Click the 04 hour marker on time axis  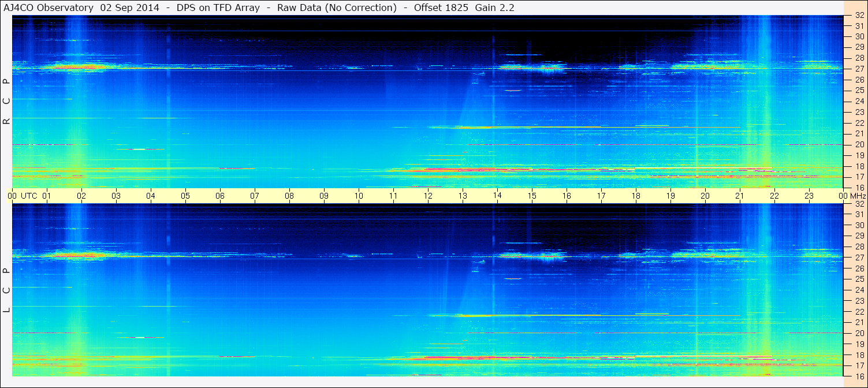[x=151, y=196]
